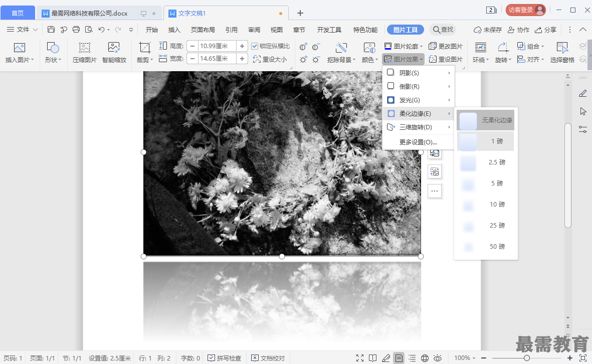Click the Height (高度) input field
The width and height of the screenshot is (592, 364).
coord(217,46)
